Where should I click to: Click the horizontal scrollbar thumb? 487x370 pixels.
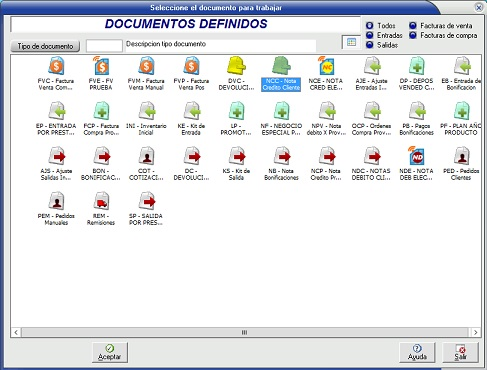pos(245,332)
